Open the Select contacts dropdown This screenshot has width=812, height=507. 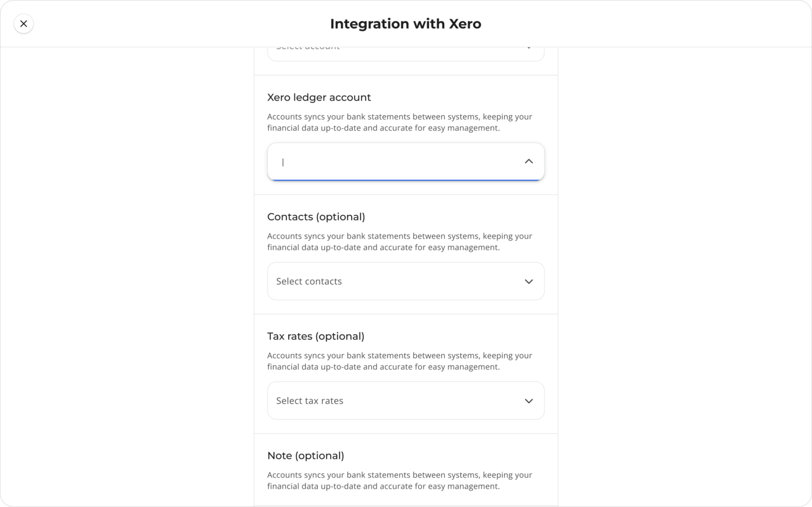405,281
